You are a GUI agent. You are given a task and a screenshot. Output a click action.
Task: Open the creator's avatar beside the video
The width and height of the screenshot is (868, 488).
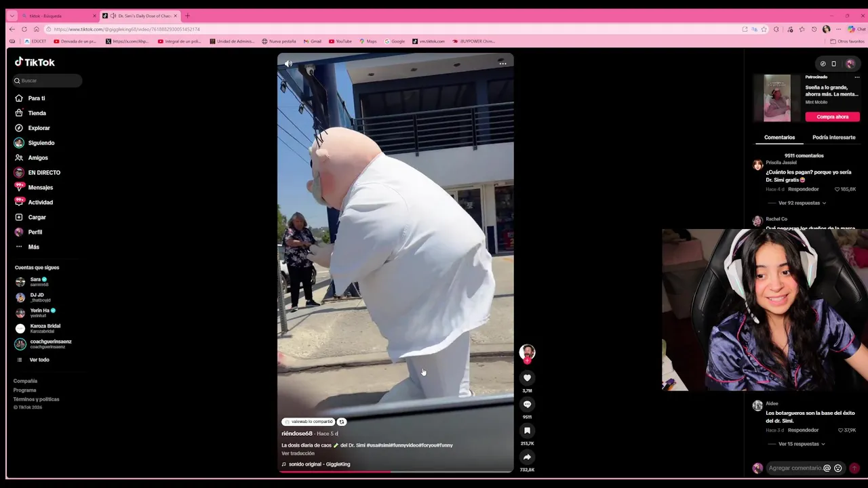pyautogui.click(x=527, y=352)
